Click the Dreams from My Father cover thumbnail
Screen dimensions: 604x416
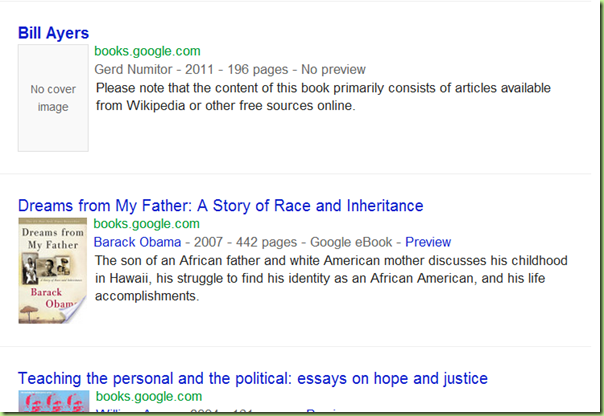[x=53, y=272]
